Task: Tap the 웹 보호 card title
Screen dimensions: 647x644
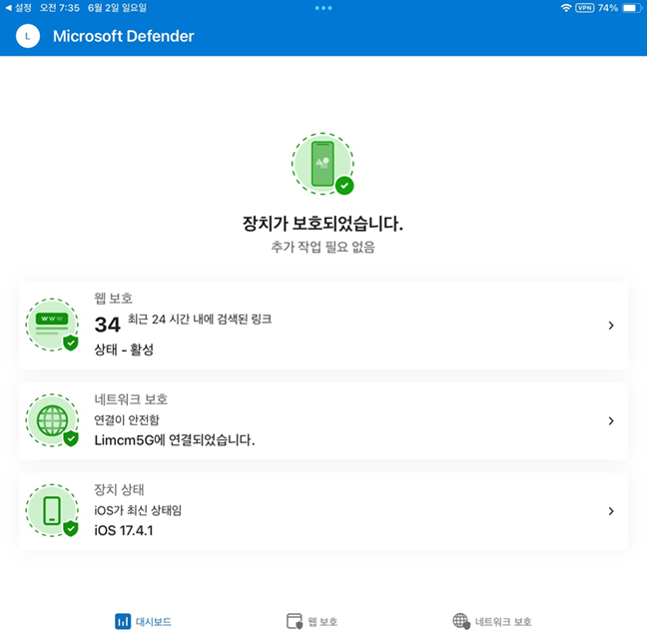Action: (113, 299)
